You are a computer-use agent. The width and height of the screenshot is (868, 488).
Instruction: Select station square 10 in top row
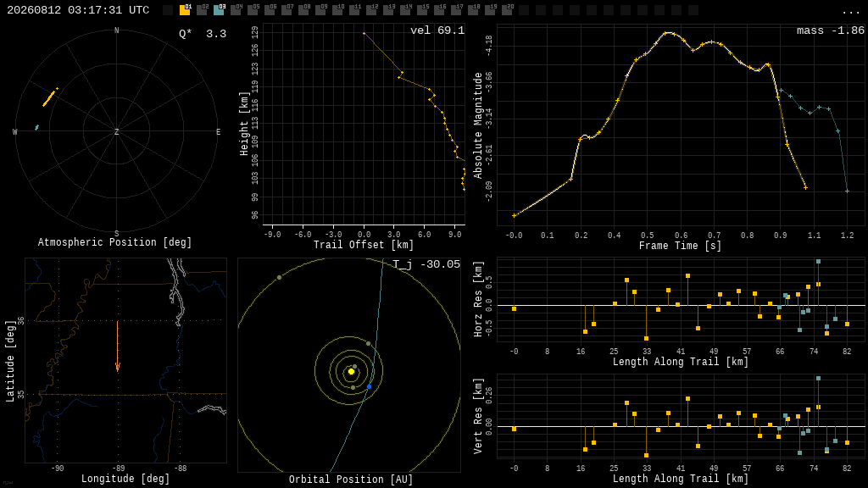(x=337, y=9)
